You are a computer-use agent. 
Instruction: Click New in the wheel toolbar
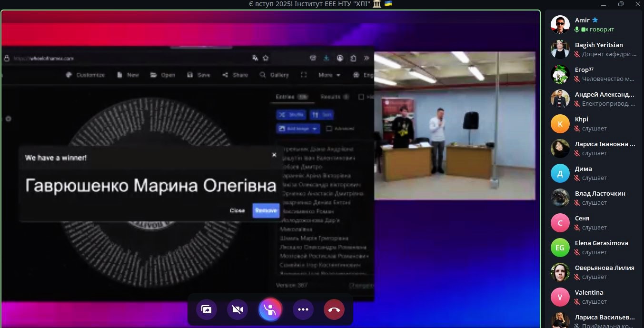pyautogui.click(x=128, y=75)
